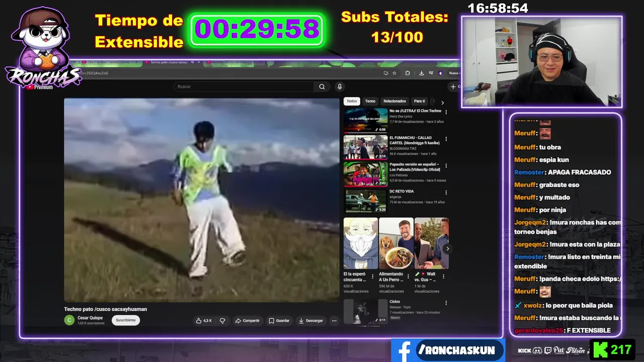Click the Compartir button
This screenshot has width=644, height=362.
(x=247, y=320)
